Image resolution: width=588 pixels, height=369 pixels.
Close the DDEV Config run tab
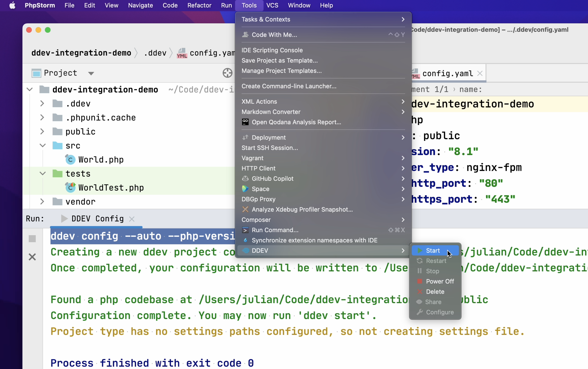click(132, 219)
